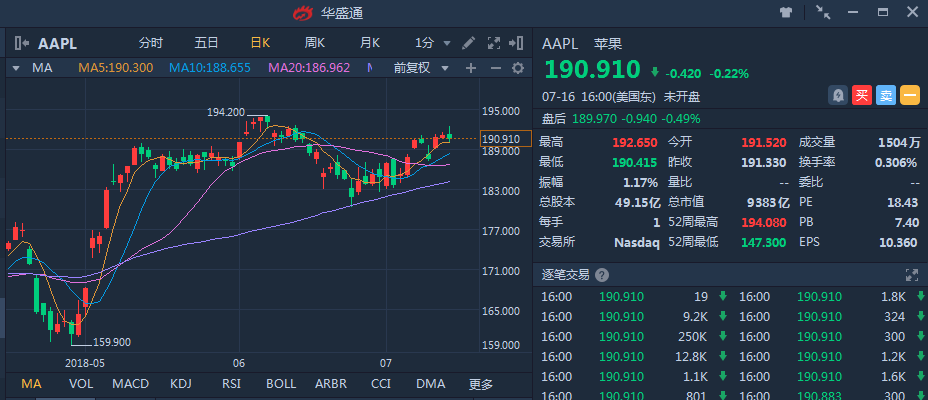
Task: Click EPS value 10.360
Action: [898, 243]
